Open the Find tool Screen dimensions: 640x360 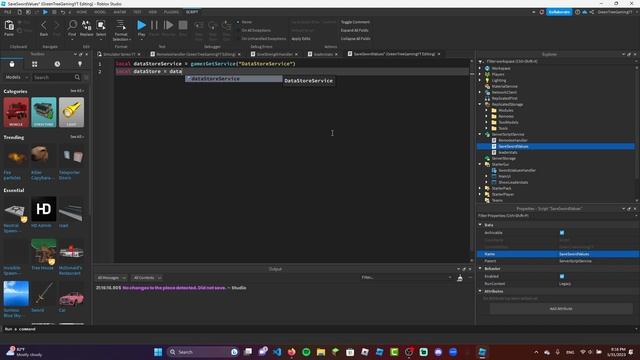(x=72, y=25)
